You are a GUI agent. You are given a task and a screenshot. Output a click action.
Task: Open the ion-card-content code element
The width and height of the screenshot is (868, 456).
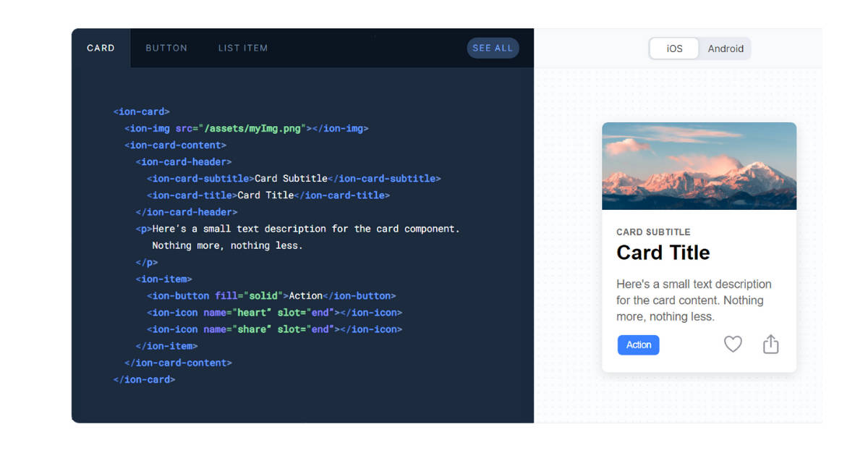[x=176, y=145]
